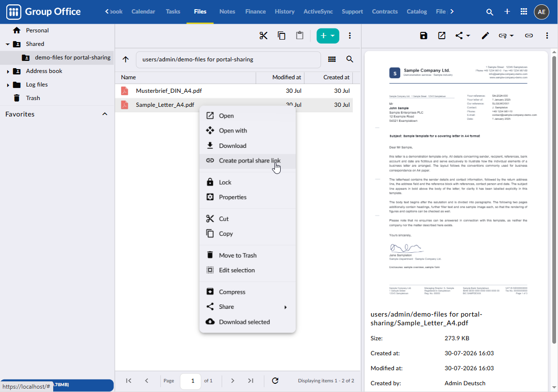
Task: Click the link icon in preview toolbar
Action: pos(529,36)
